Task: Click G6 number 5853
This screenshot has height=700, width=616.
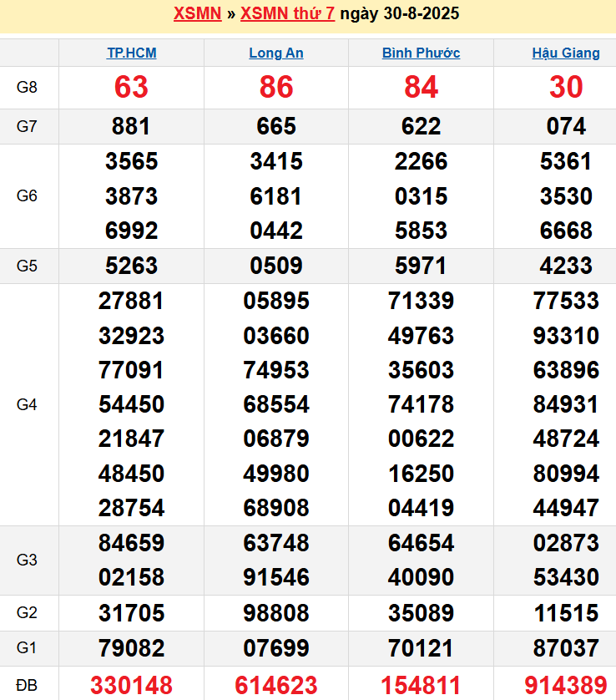Action: tap(421, 231)
